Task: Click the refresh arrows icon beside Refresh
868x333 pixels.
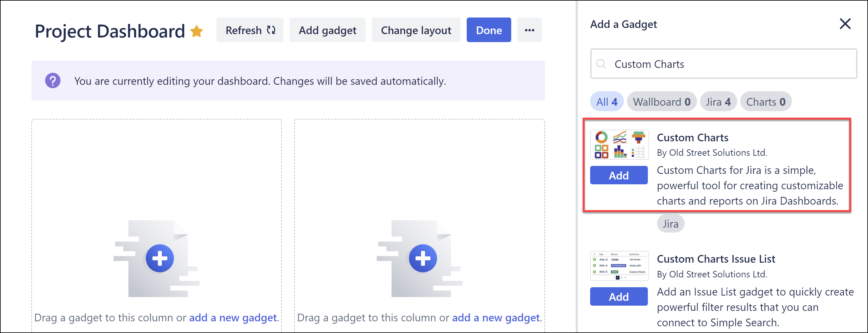Action: (x=271, y=30)
